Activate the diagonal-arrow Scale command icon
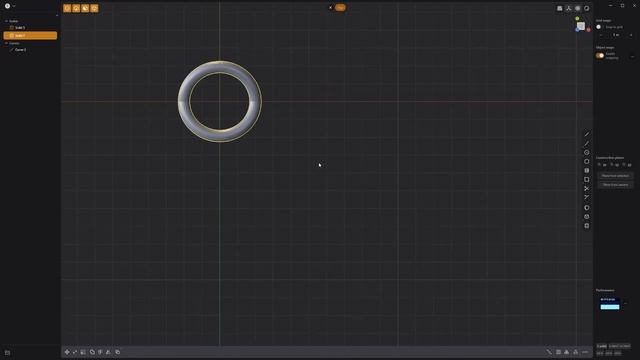The width and height of the screenshot is (640, 360). (x=75, y=352)
